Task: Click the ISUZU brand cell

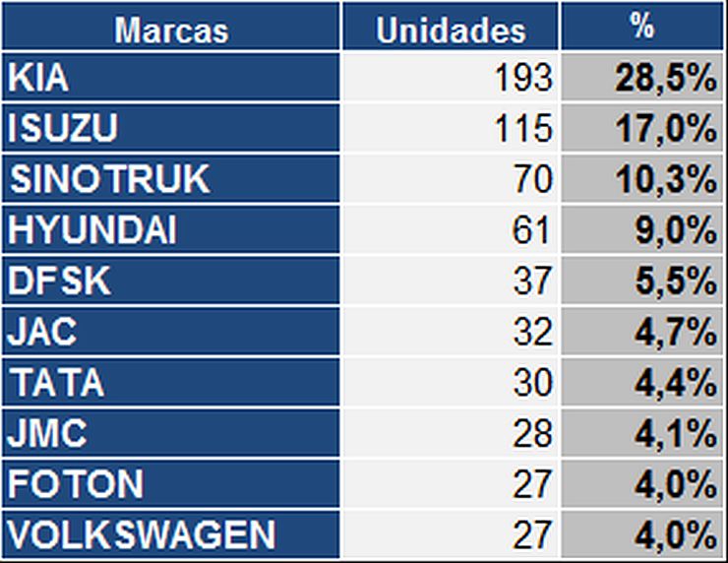Action: [171, 128]
